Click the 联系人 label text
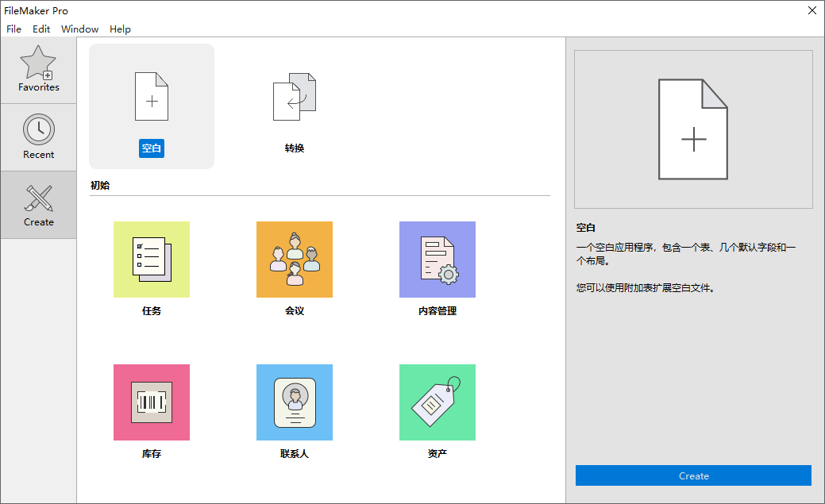 pyautogui.click(x=295, y=453)
